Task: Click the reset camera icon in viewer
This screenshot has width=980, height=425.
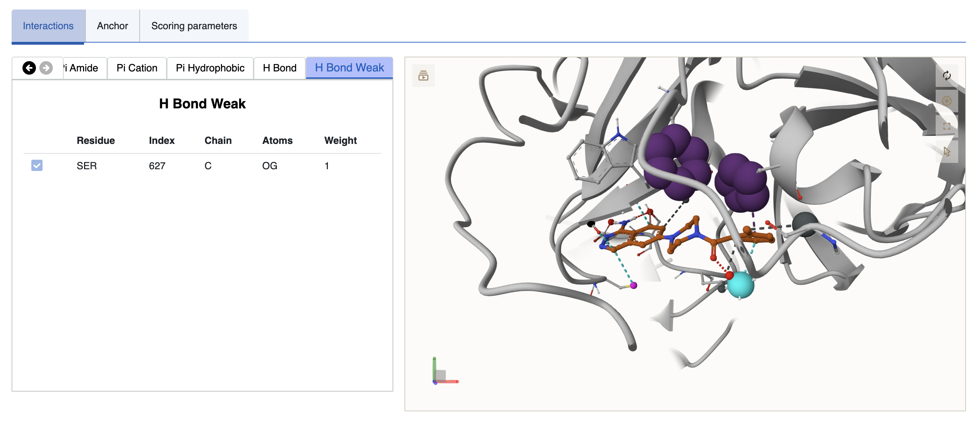Action: (946, 75)
